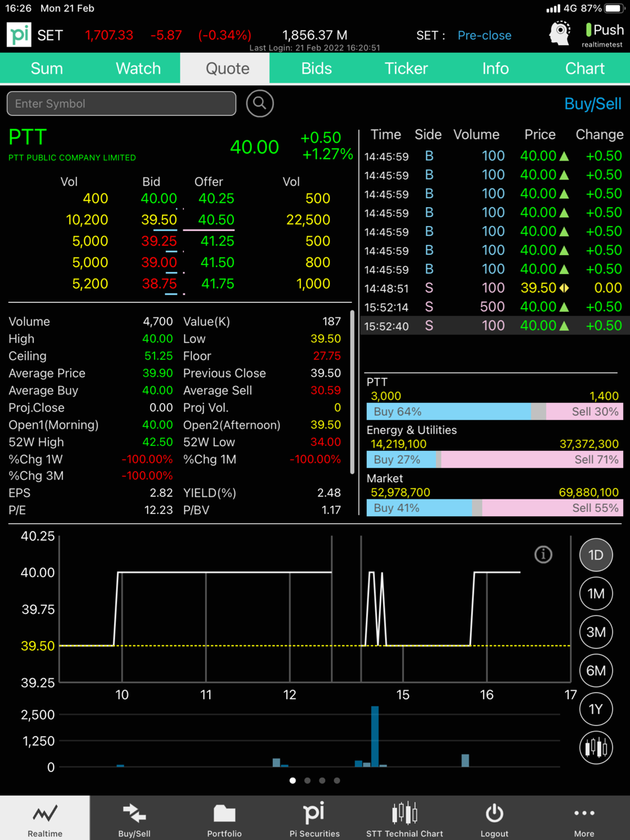Tap the Change column header

click(599, 135)
